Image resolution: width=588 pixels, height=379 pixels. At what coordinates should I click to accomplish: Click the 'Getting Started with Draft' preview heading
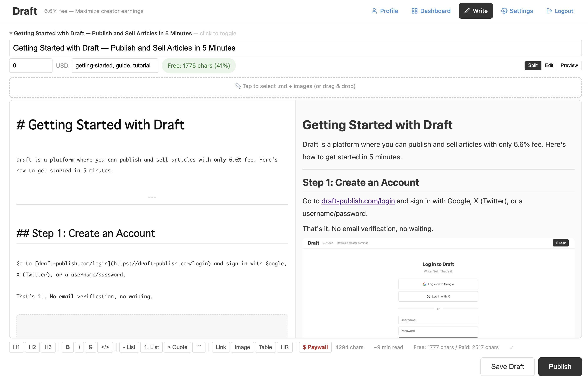pos(378,125)
